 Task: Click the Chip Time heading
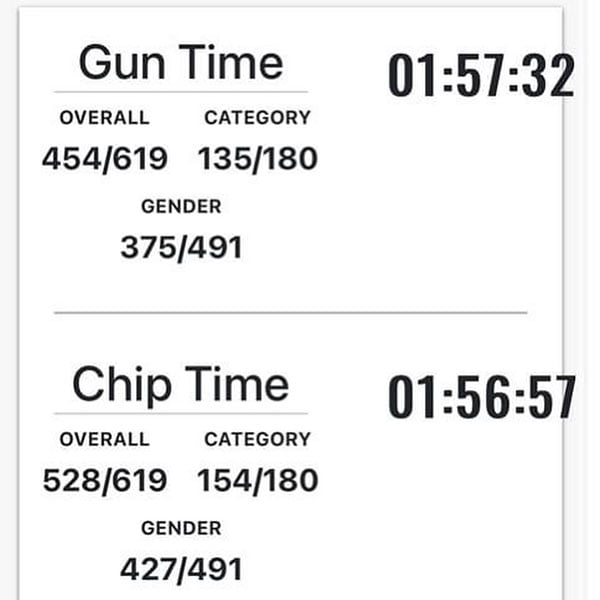coord(181,385)
